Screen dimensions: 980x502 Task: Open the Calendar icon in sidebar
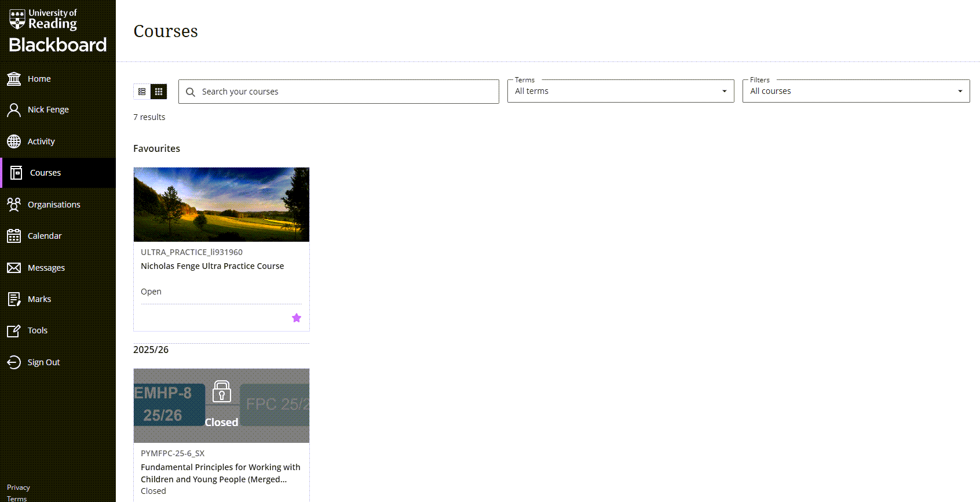click(x=14, y=236)
